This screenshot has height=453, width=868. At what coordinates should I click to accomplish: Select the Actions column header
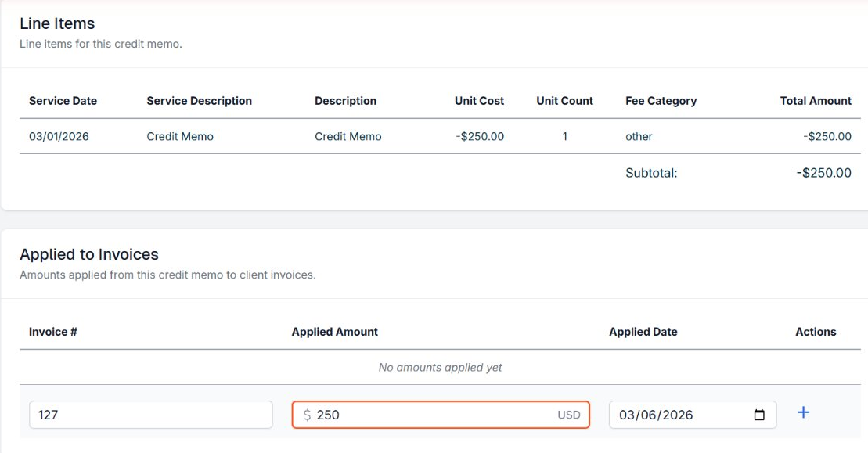pos(816,332)
